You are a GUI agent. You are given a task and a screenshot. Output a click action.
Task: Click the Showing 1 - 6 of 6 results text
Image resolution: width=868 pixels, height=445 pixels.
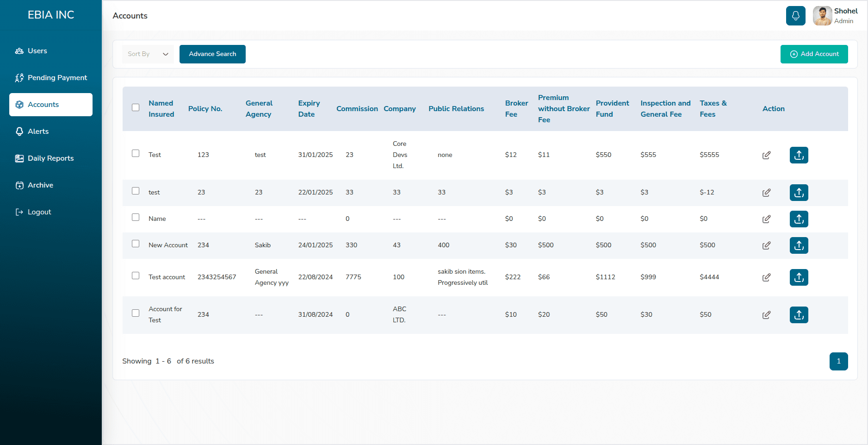click(168, 361)
